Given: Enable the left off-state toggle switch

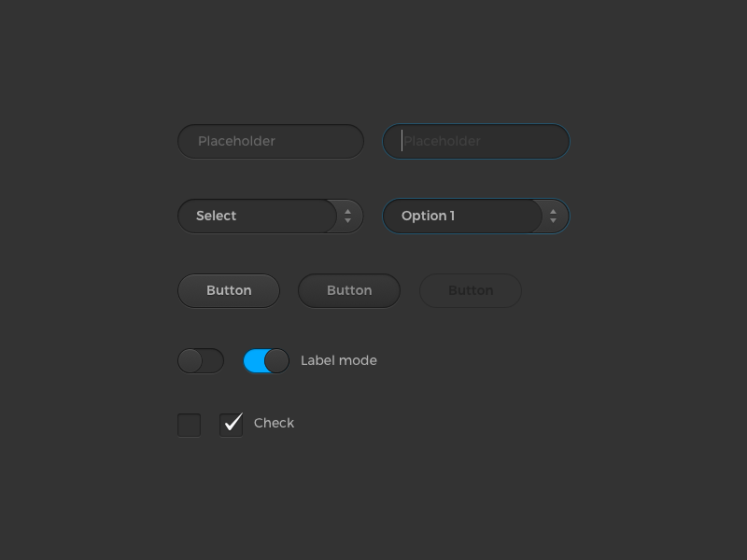Looking at the screenshot, I should (x=201, y=360).
